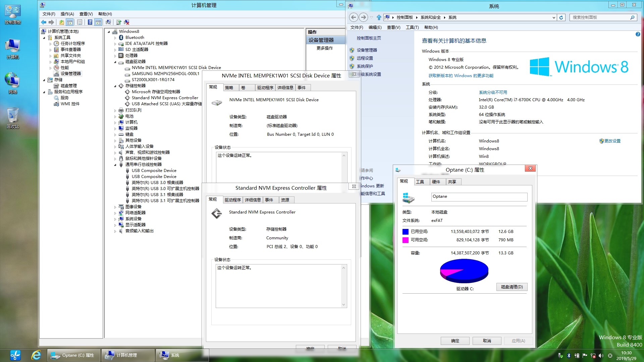Select WMI 控件 in the console tree
This screenshot has height=362, width=644.
pyautogui.click(x=70, y=104)
